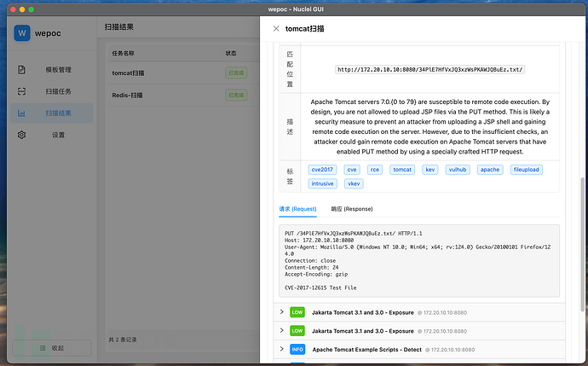Image resolution: width=588 pixels, height=366 pixels.
Task: Click the macOS yellow minimize button
Action: tap(22, 9)
